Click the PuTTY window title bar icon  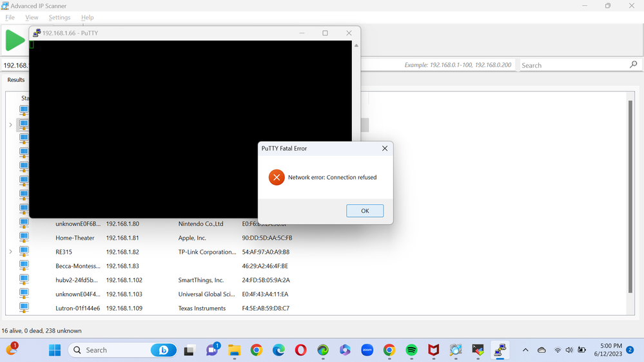click(37, 33)
